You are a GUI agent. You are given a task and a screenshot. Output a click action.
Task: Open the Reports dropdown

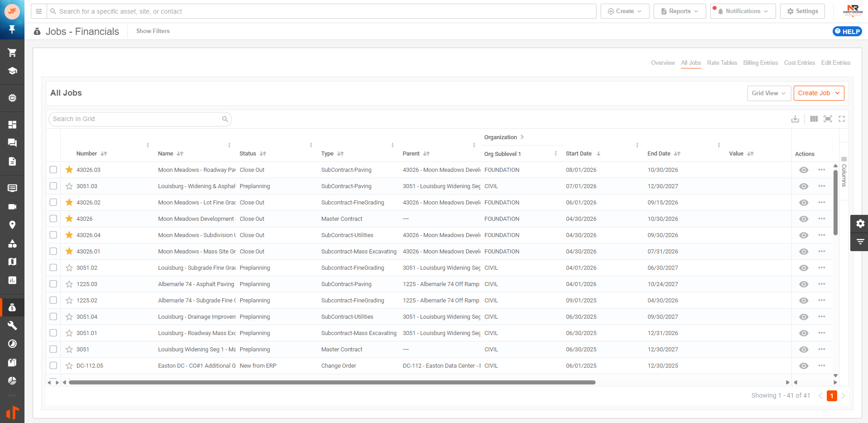(679, 11)
